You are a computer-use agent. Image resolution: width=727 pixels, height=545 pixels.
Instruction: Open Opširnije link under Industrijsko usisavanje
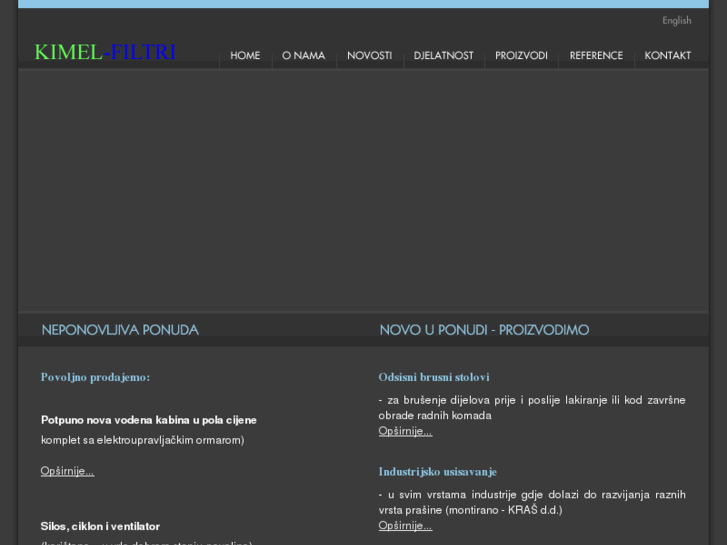pyautogui.click(x=405, y=526)
